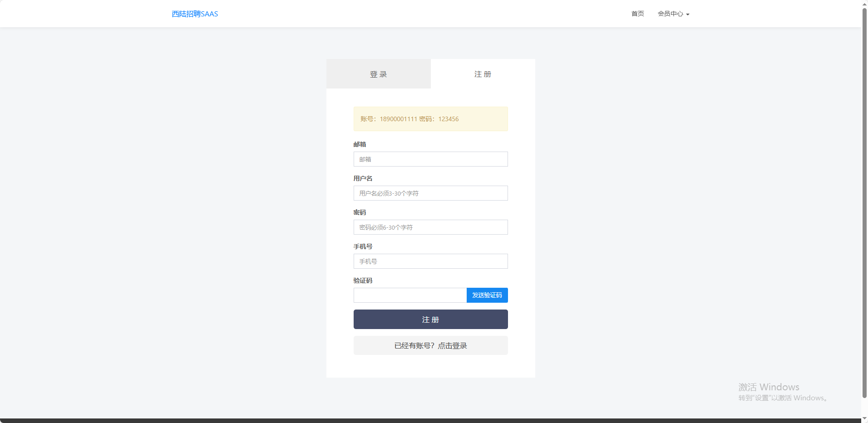
Task: Click 已经有账号？点击登录 button
Action: coord(430,346)
